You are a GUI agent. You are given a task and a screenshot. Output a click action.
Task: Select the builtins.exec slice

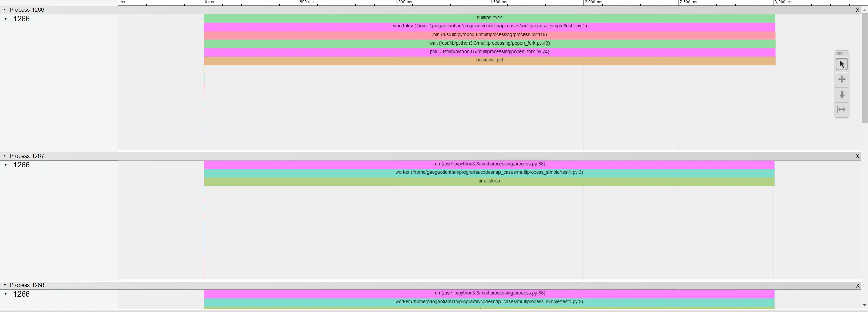pyautogui.click(x=489, y=18)
